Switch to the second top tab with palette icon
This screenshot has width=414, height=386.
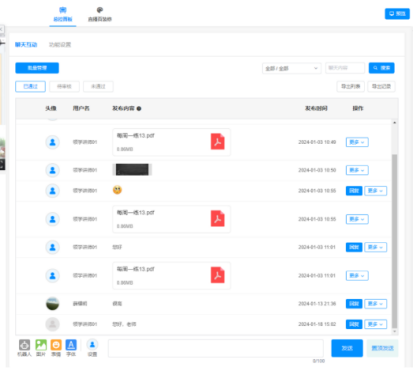(100, 14)
